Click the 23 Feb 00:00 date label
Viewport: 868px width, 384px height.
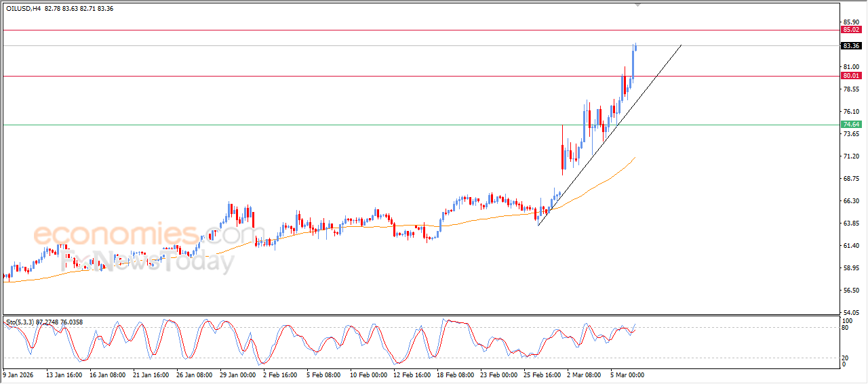pos(498,374)
